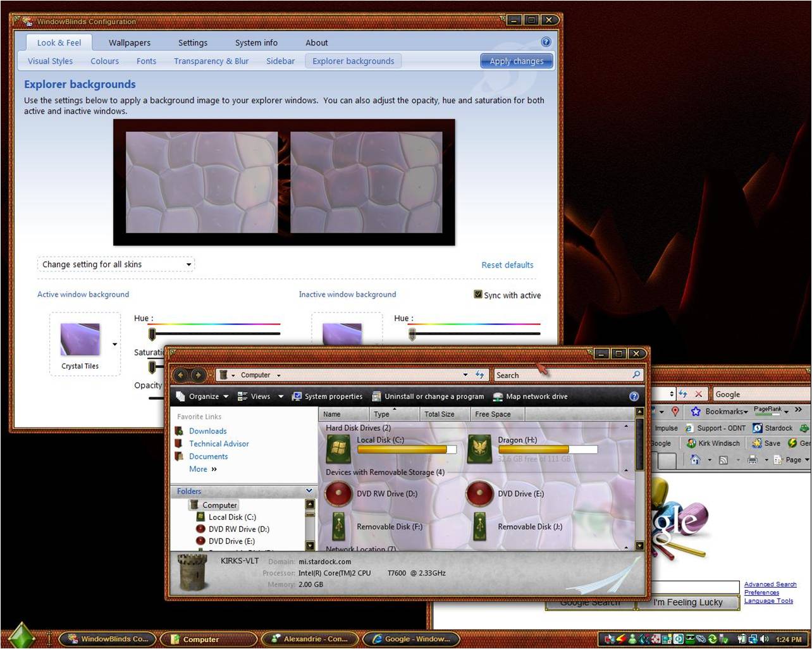Click the explorer refresh arrows icon
Image resolution: width=812 pixels, height=649 pixels.
[479, 374]
